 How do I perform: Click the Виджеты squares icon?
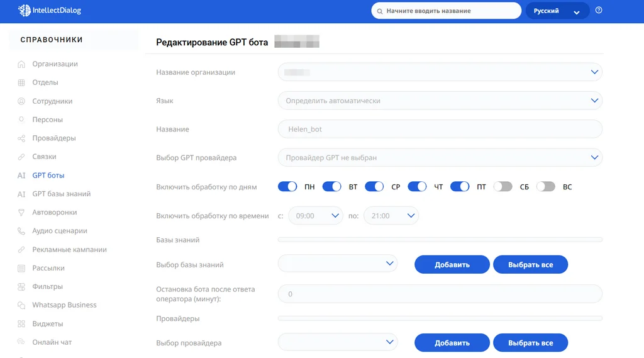[21, 324]
